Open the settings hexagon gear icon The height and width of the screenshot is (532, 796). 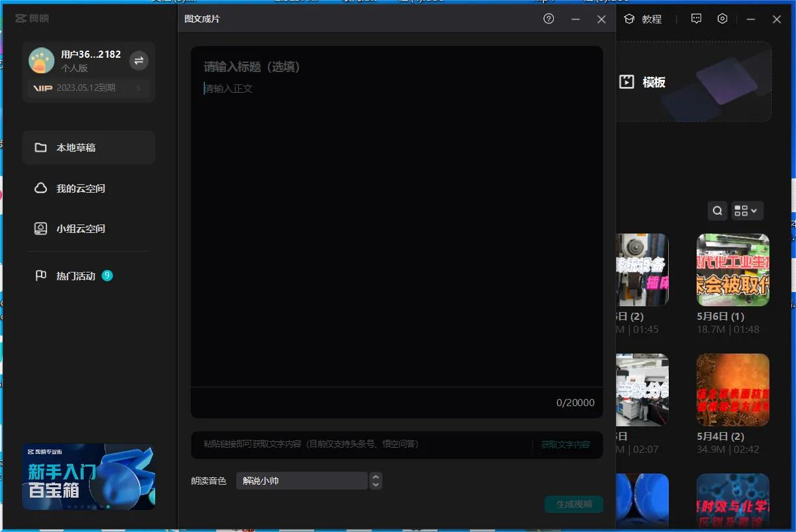pyautogui.click(x=723, y=19)
